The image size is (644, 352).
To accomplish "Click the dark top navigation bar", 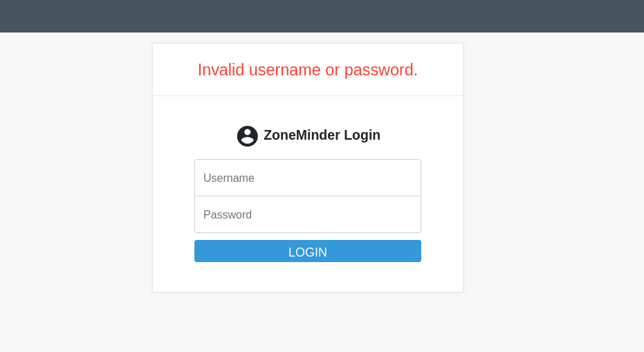I will (322, 16).
